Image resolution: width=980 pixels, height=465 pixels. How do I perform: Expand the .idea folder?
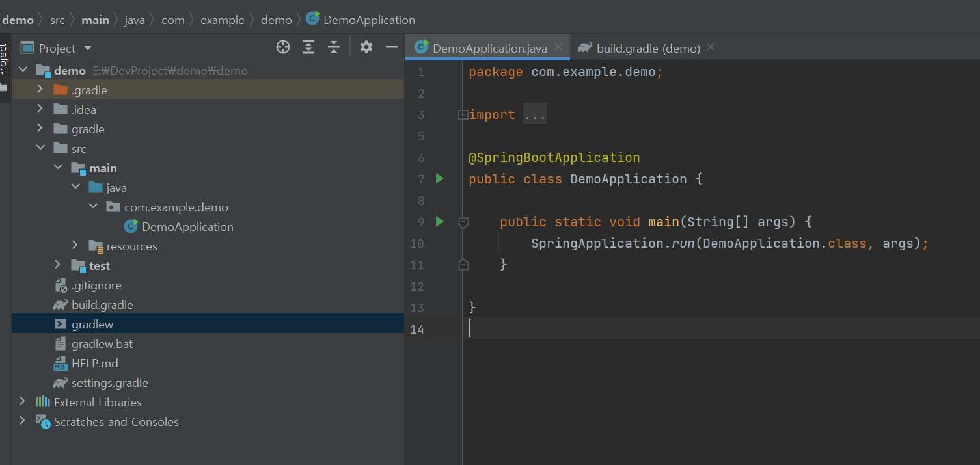pyautogui.click(x=40, y=109)
